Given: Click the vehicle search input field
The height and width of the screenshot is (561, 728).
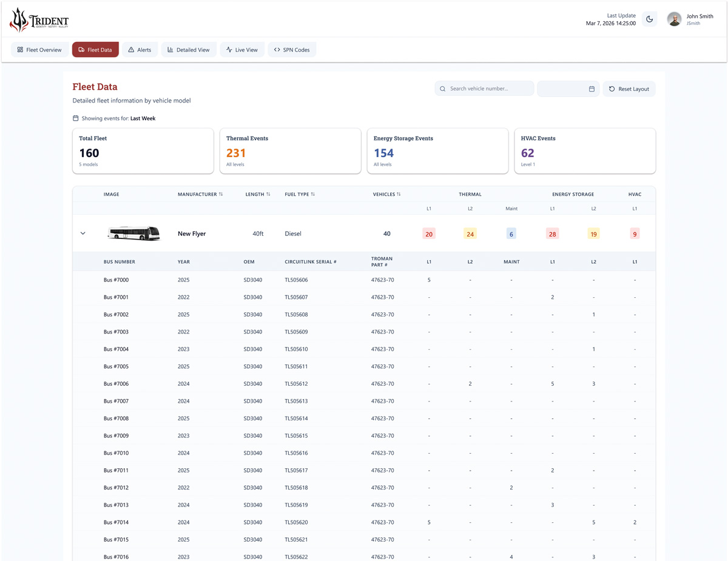Looking at the screenshot, I should (x=485, y=89).
